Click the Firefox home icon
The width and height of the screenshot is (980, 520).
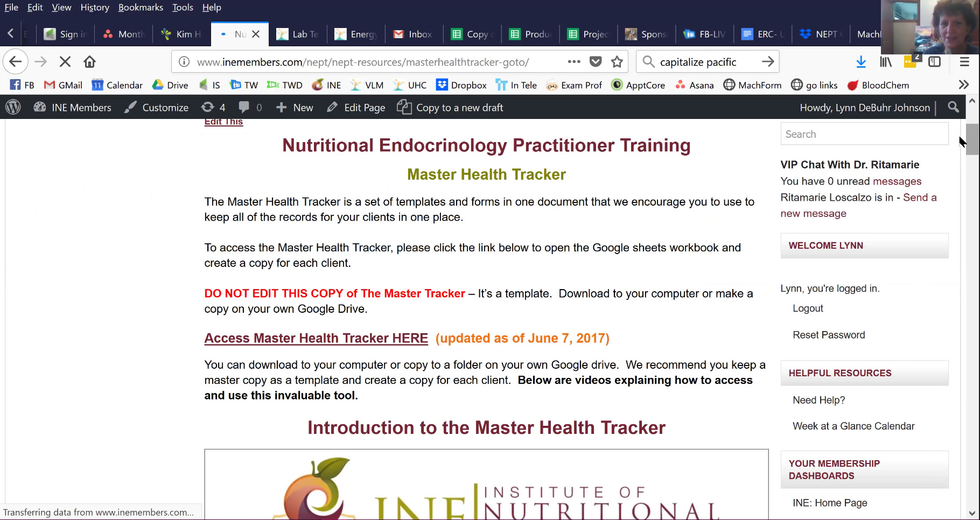[89, 62]
